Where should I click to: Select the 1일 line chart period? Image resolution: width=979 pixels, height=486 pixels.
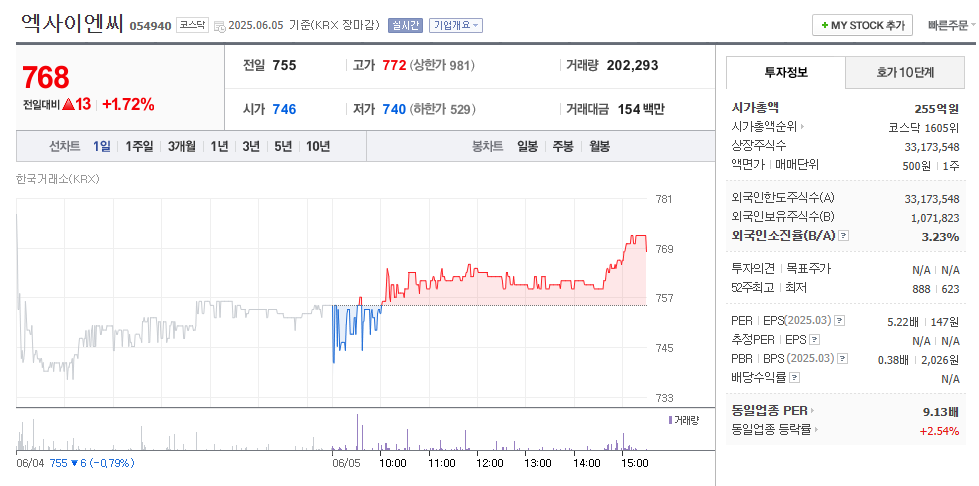click(x=102, y=147)
